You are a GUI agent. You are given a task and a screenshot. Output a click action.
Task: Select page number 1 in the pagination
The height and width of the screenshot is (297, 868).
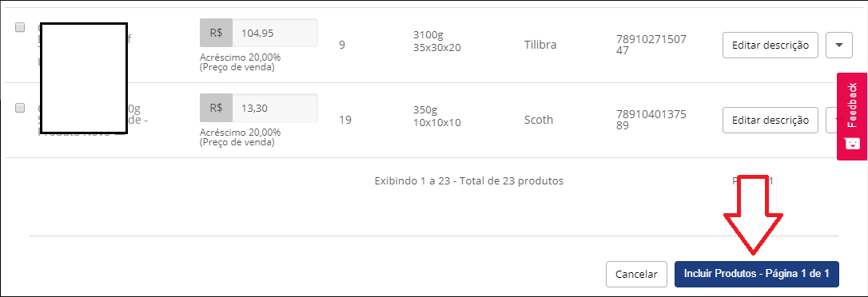point(770,181)
